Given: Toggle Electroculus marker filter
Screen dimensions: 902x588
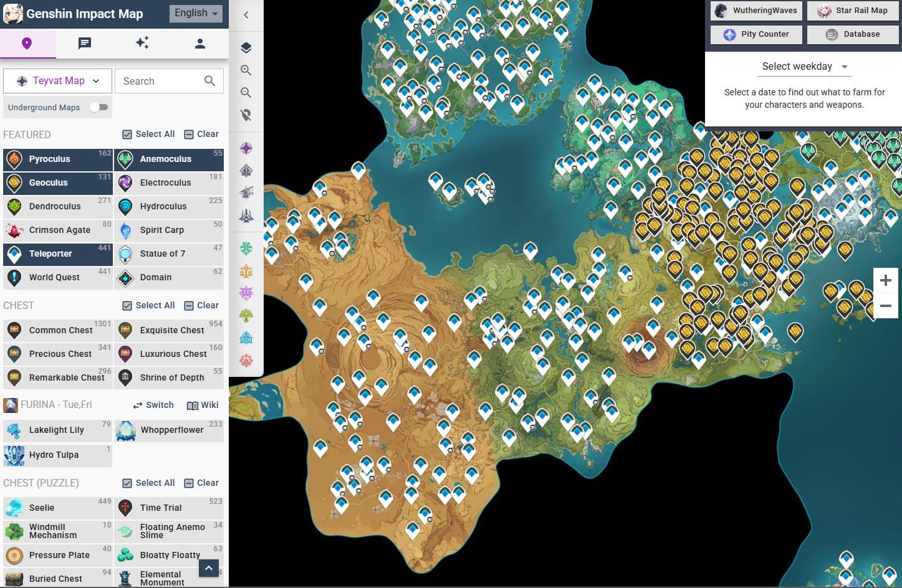Looking at the screenshot, I should 169,183.
